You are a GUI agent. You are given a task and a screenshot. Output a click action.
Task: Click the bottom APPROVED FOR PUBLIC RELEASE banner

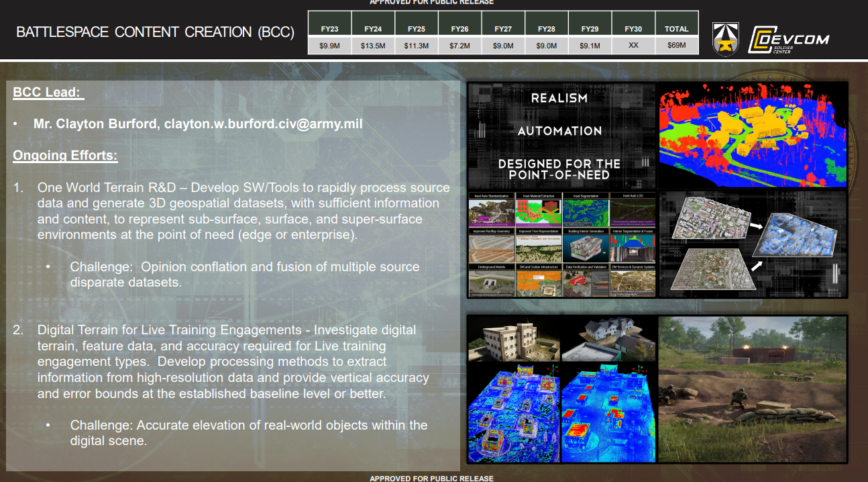[431, 478]
